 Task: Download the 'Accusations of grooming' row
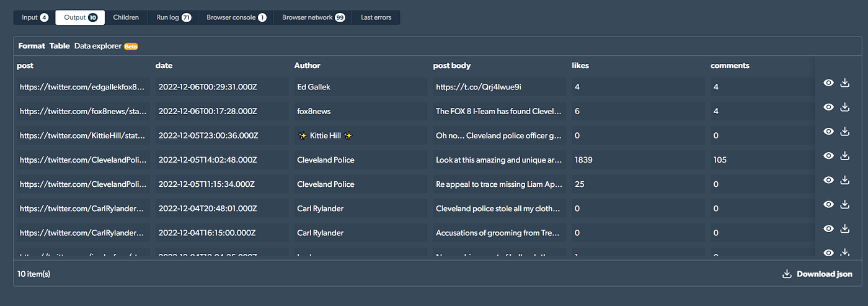coord(844,228)
